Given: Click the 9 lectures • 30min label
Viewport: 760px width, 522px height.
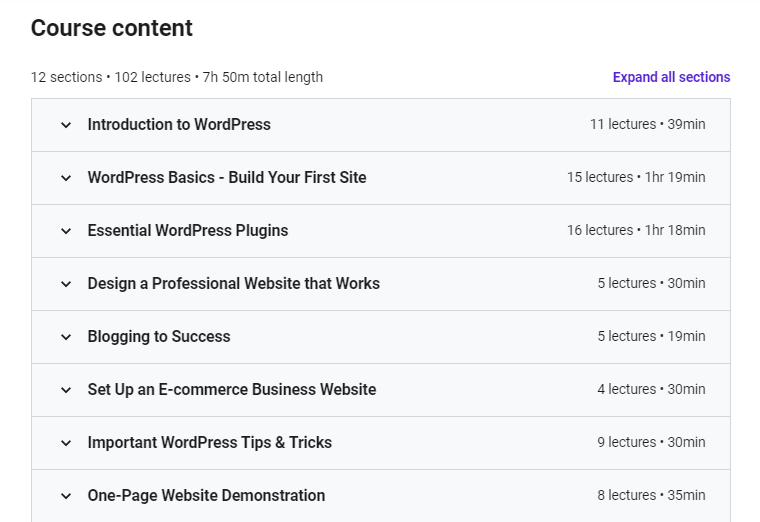Looking at the screenshot, I should [651, 442].
